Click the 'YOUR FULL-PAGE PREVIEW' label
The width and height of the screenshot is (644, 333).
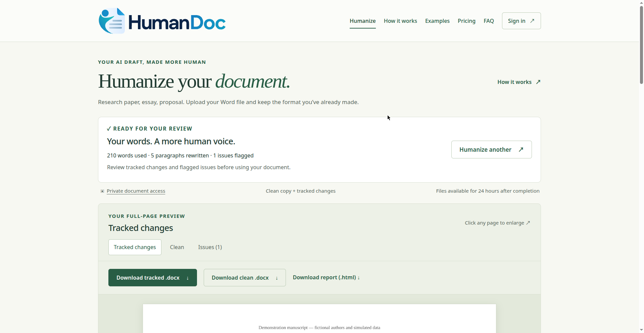(x=147, y=216)
